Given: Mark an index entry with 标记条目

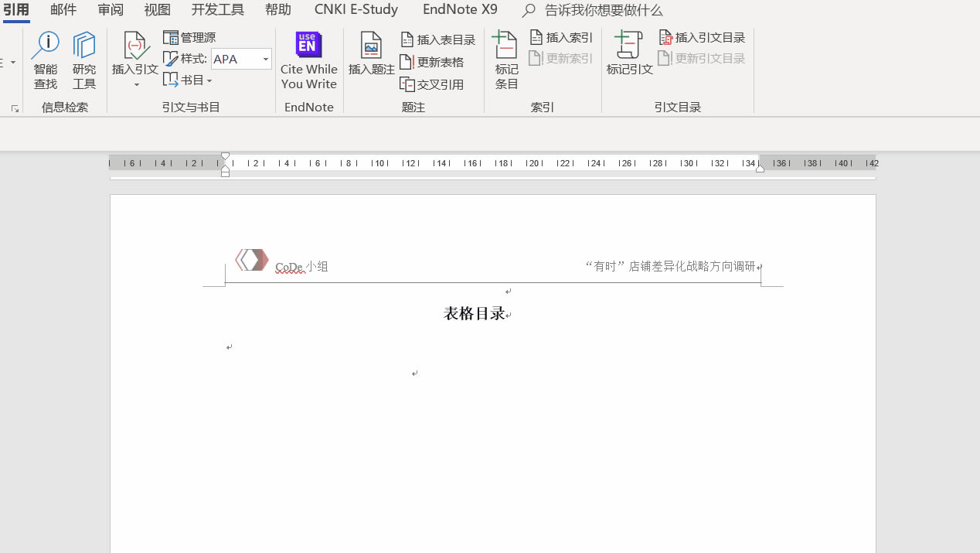Looking at the screenshot, I should coord(506,62).
